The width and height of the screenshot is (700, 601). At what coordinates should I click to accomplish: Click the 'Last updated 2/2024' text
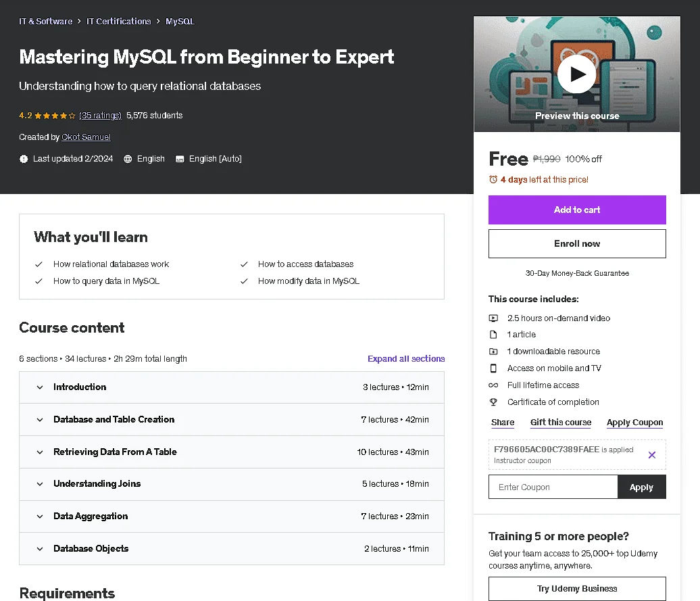click(73, 159)
